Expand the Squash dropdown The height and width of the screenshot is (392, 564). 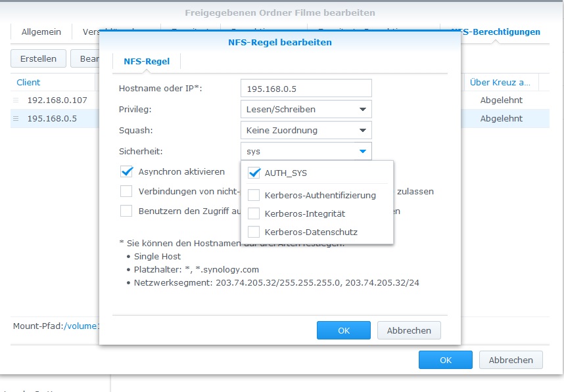(x=306, y=130)
